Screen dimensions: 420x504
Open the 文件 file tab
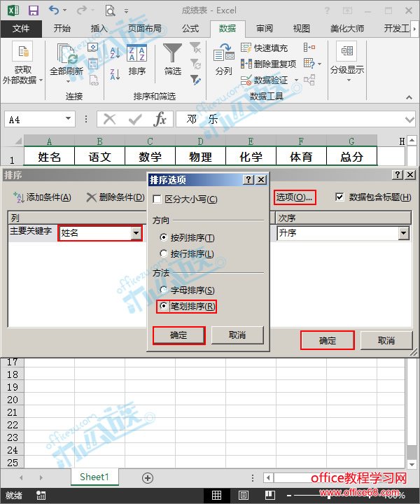coord(21,29)
